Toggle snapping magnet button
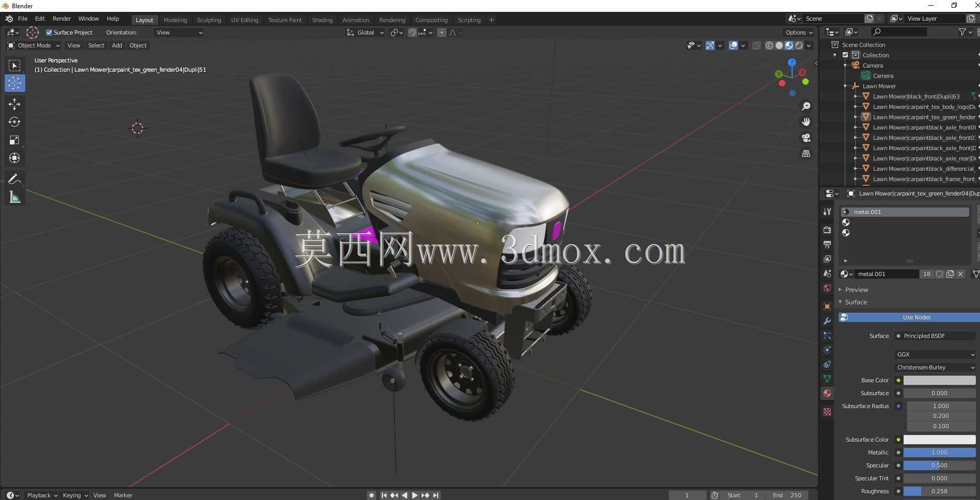The image size is (980, 500). pyautogui.click(x=412, y=33)
